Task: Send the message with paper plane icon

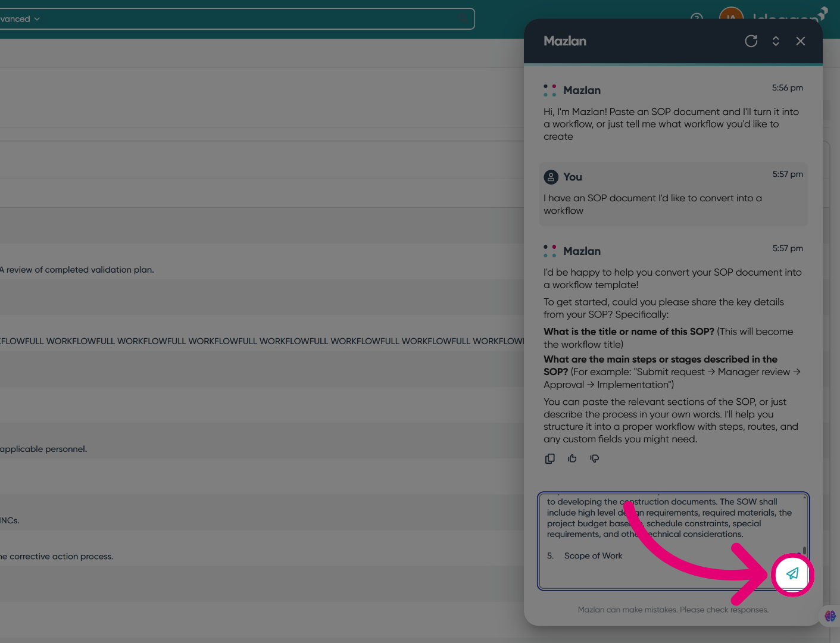Action: [792, 574]
